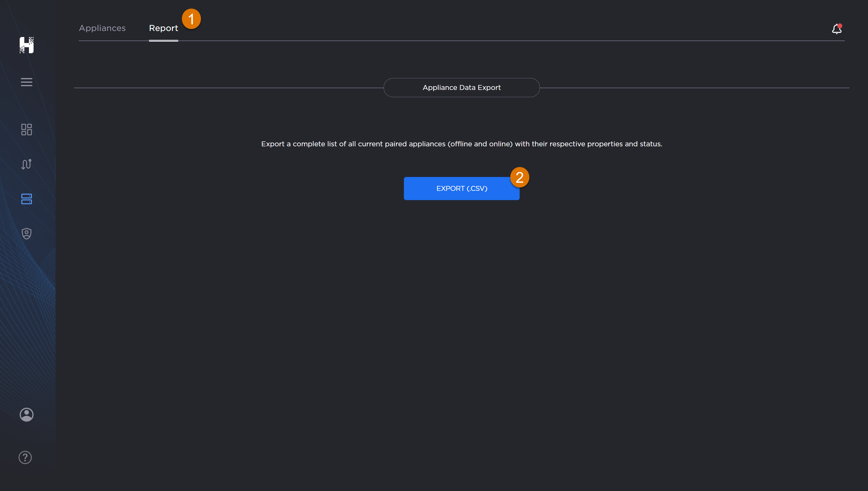Click the red notification dot on bell
Image resolution: width=868 pixels, height=491 pixels.
(x=840, y=26)
